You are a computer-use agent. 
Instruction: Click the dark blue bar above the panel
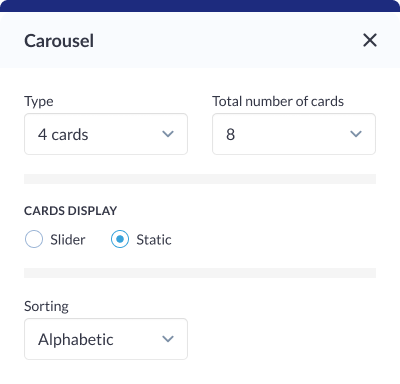[x=200, y=6]
